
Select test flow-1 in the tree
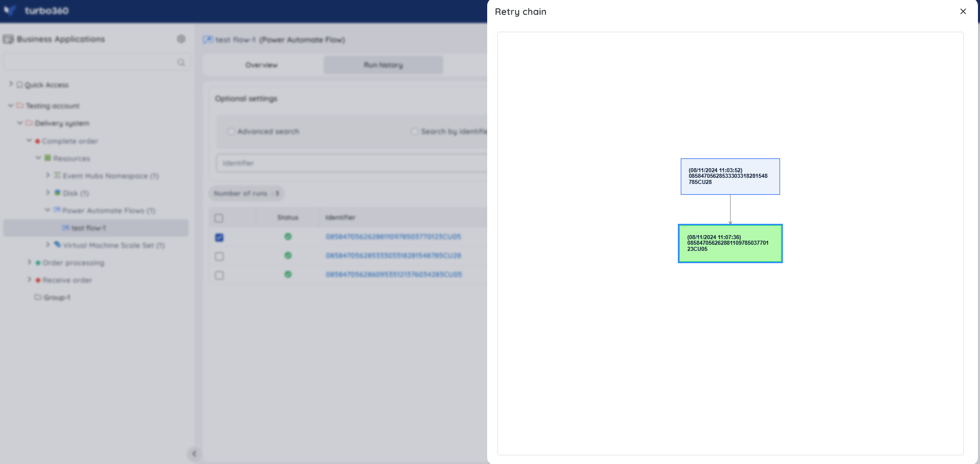[96, 228]
